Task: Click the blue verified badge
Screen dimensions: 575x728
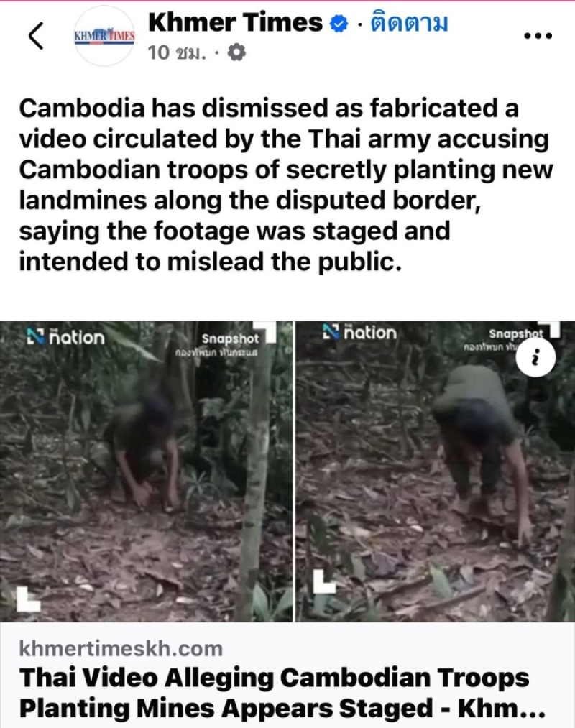Action: 339,23
